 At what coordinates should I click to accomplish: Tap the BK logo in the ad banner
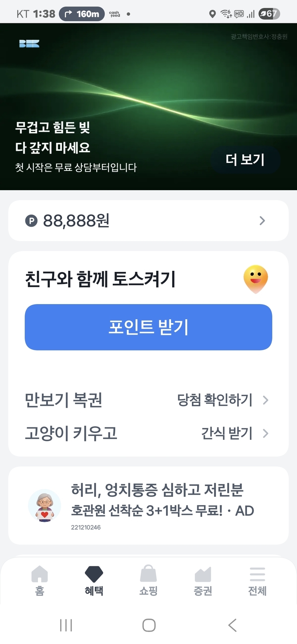[29, 44]
